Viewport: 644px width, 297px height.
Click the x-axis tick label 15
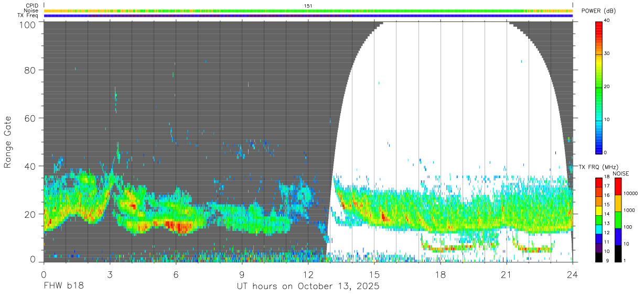(x=374, y=274)
